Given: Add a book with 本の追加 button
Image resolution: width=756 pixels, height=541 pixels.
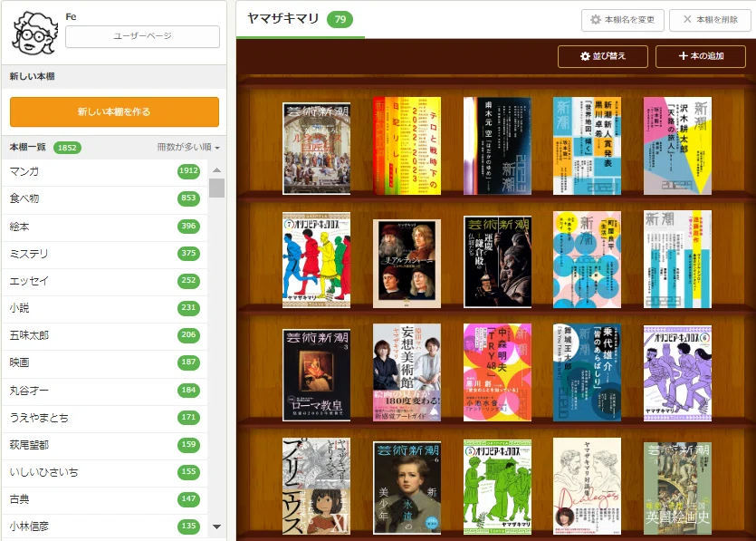Looking at the screenshot, I should 701,56.
